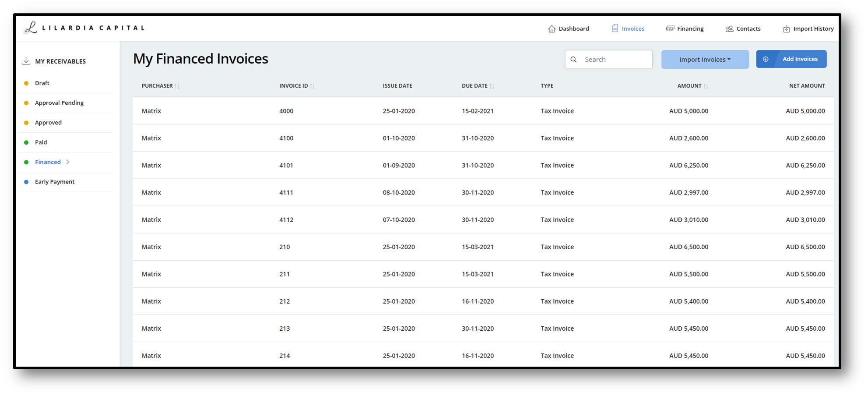868x396 pixels.
Task: Click the TYPE column header
Action: point(547,86)
